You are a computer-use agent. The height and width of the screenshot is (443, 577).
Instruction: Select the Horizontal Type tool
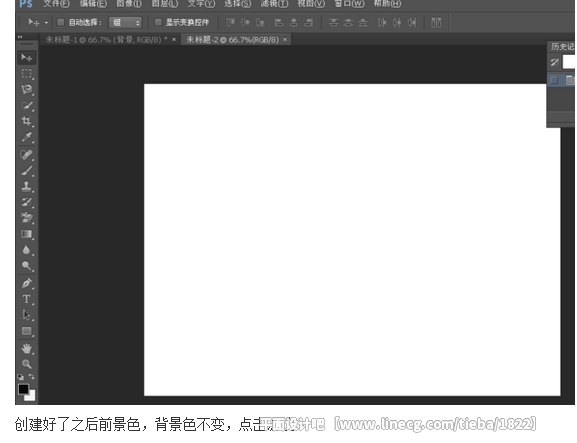[x=26, y=299]
